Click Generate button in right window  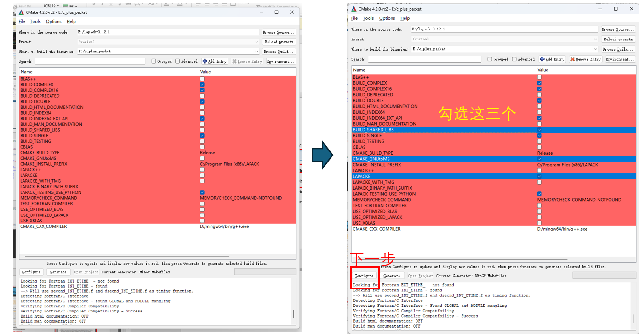(x=392, y=276)
